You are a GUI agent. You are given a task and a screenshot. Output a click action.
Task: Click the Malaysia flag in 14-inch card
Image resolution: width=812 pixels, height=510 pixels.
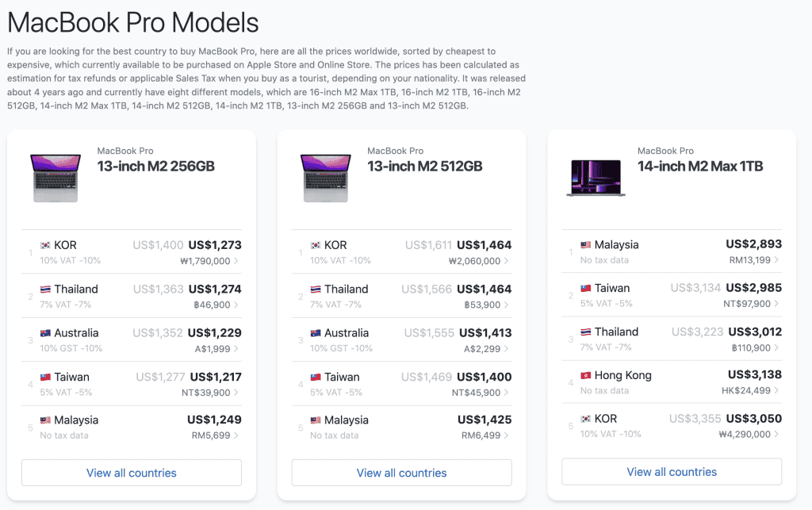pyautogui.click(x=586, y=245)
